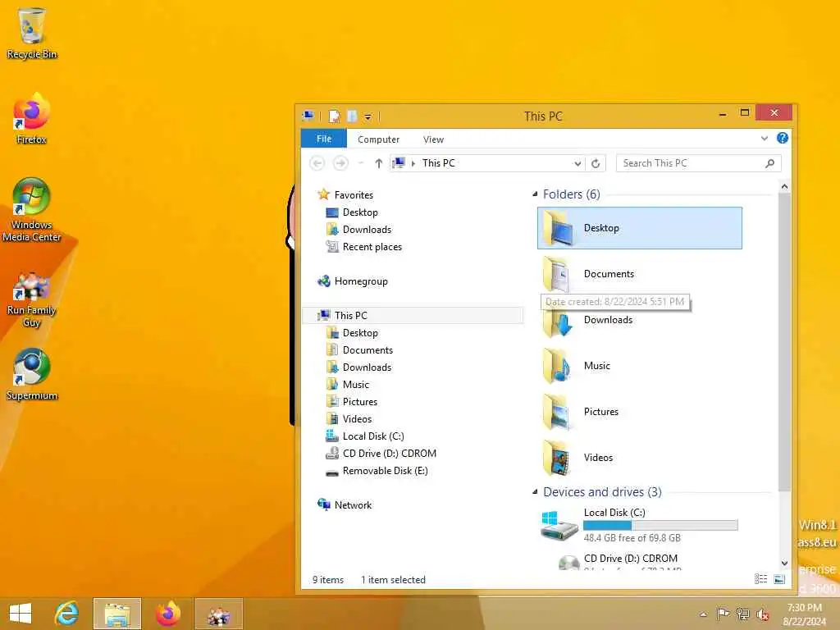Image resolution: width=840 pixels, height=630 pixels.
Task: Open Music under This PC tree
Action: click(x=348, y=384)
